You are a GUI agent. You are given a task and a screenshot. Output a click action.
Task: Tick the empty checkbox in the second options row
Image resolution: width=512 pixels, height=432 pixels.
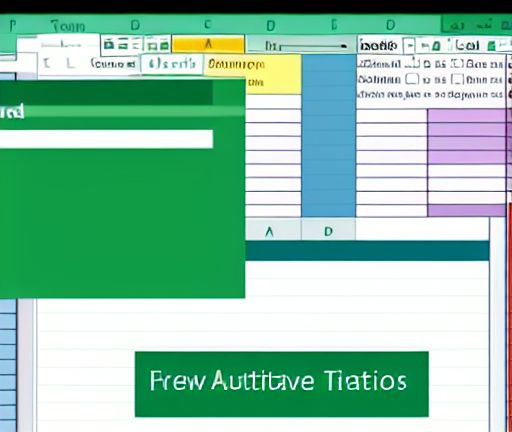click(412, 79)
